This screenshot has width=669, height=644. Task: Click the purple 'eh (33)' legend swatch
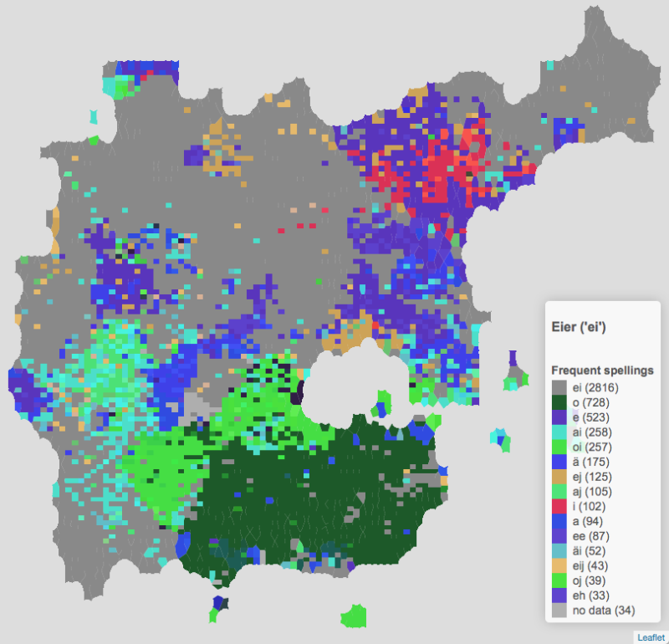559,595
